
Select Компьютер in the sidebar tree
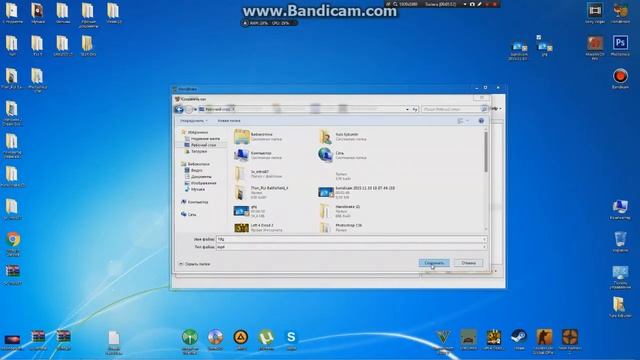tap(195, 202)
